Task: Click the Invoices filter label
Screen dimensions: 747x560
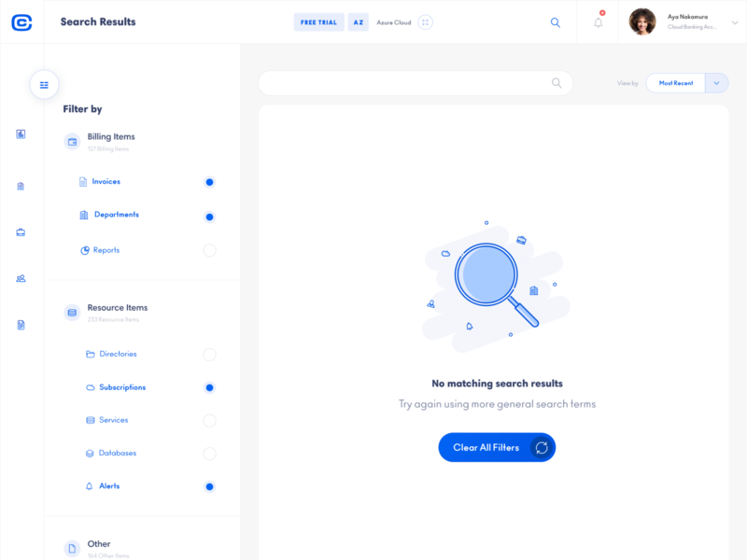Action: click(x=106, y=181)
